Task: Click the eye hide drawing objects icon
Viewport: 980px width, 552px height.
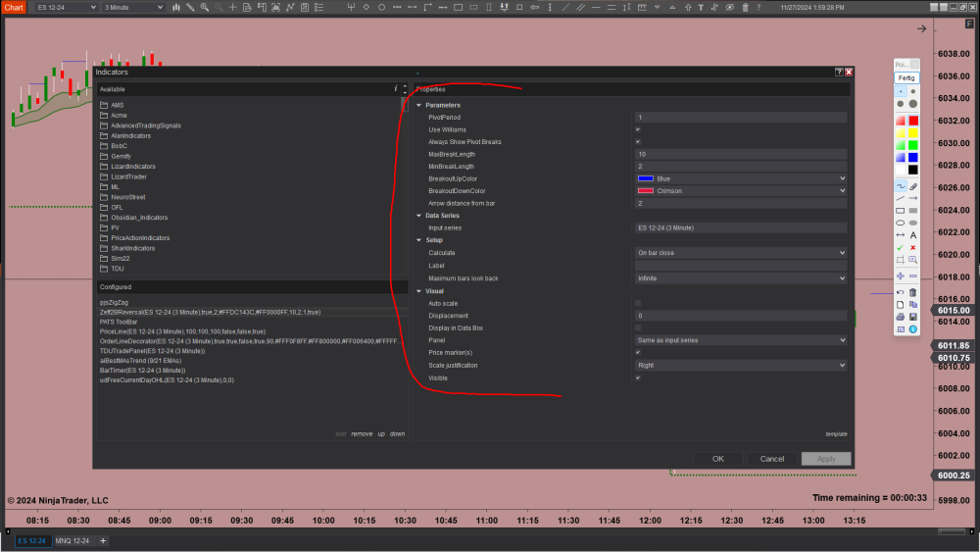Action: [729, 8]
